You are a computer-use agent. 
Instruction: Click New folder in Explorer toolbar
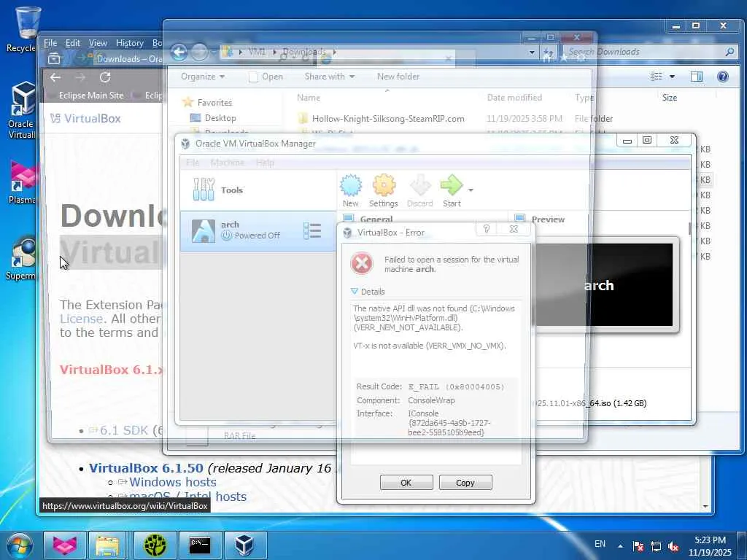(x=398, y=77)
